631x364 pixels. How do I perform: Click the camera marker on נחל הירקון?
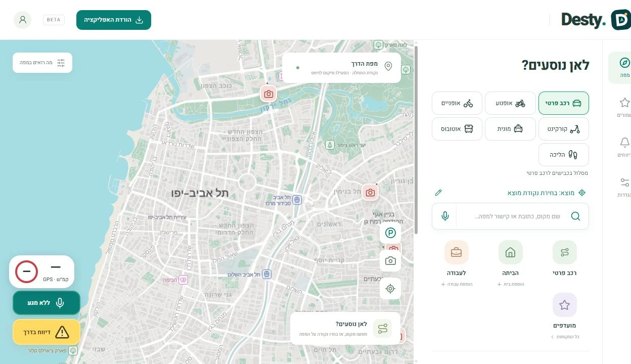point(268,94)
